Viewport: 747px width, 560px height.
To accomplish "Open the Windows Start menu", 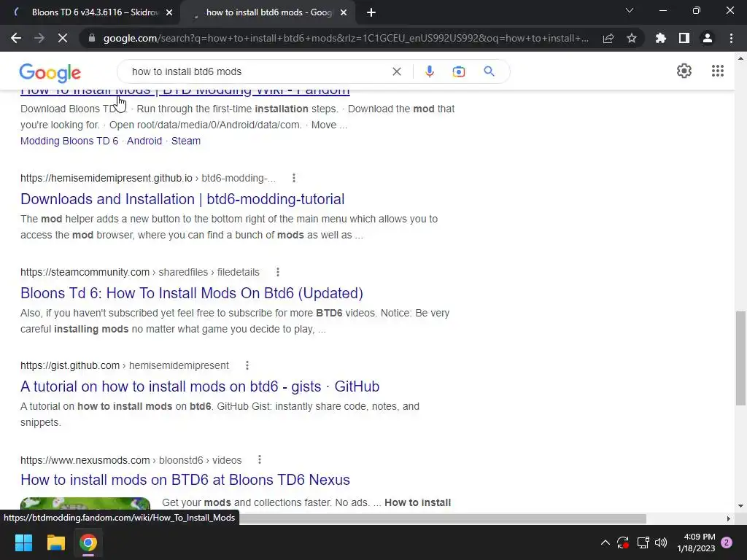I will coord(23,542).
